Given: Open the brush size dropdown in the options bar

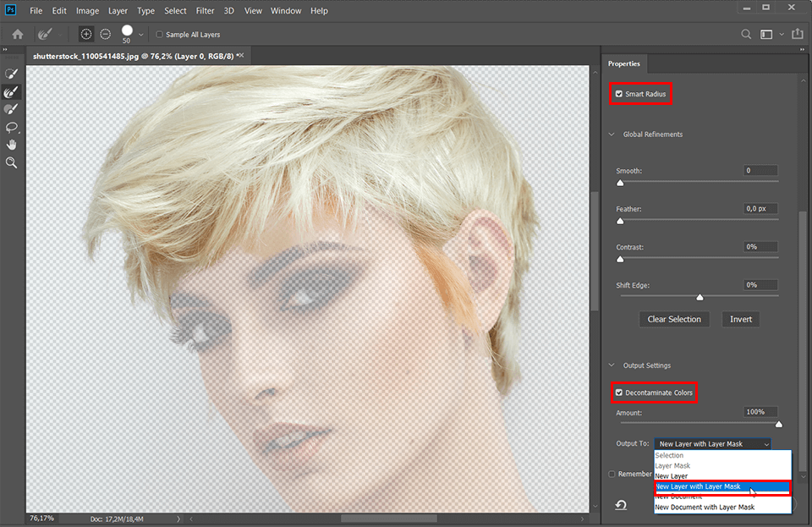Looking at the screenshot, I should click(x=140, y=34).
